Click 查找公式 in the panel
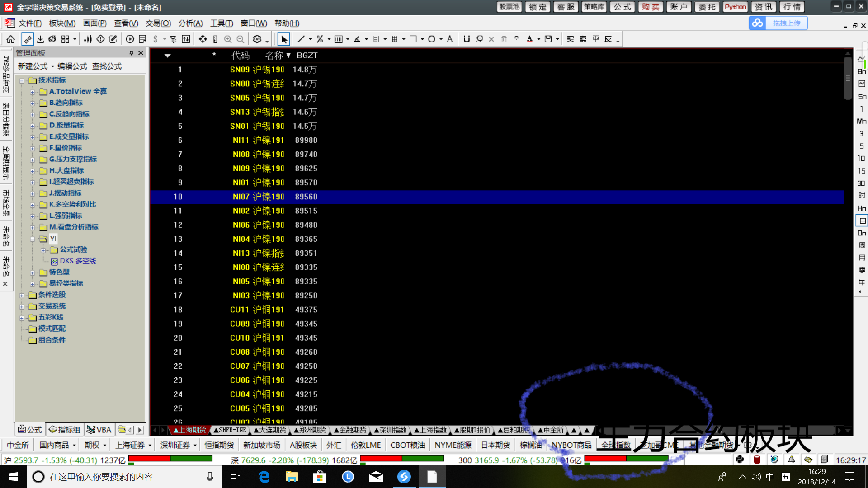This screenshot has width=868, height=488. pyautogui.click(x=107, y=66)
